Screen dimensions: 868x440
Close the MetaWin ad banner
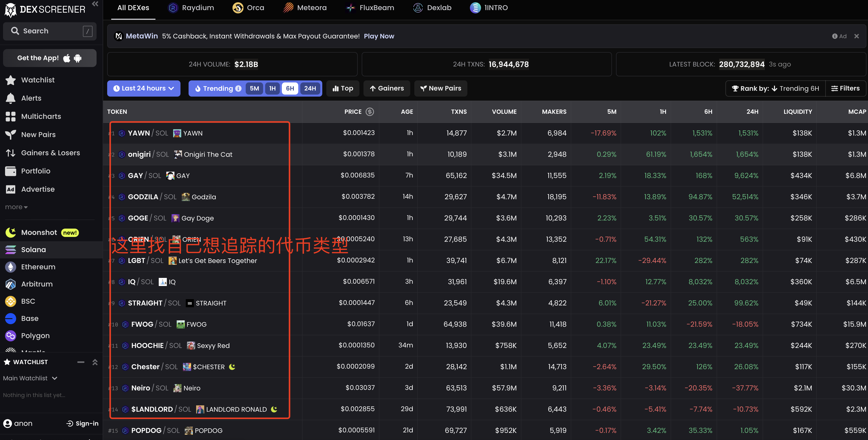point(856,36)
